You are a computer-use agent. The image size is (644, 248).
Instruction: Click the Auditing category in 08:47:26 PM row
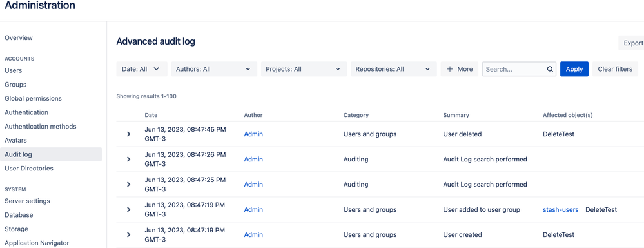(x=356, y=159)
